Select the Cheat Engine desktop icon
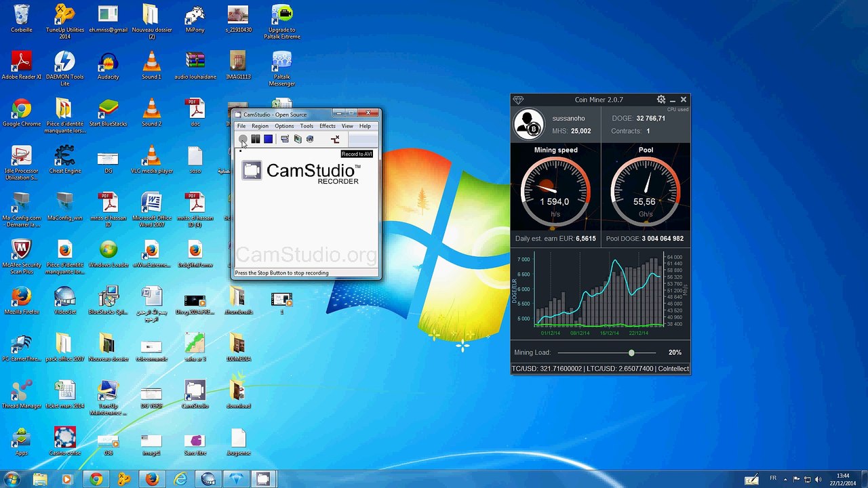 tap(64, 160)
